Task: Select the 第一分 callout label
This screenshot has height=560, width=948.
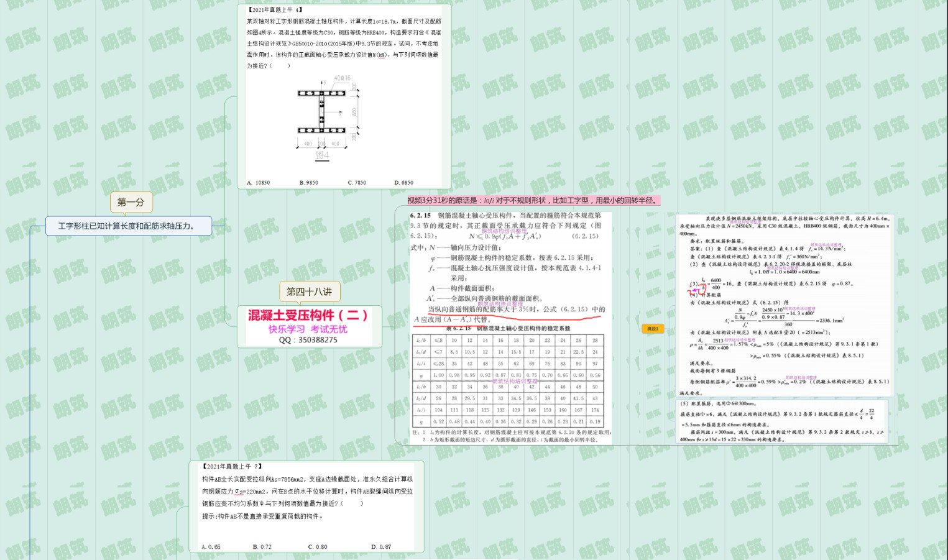Action: [x=131, y=202]
